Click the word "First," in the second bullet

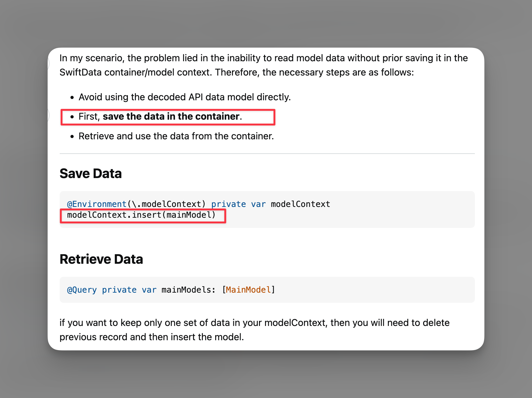[89, 116]
